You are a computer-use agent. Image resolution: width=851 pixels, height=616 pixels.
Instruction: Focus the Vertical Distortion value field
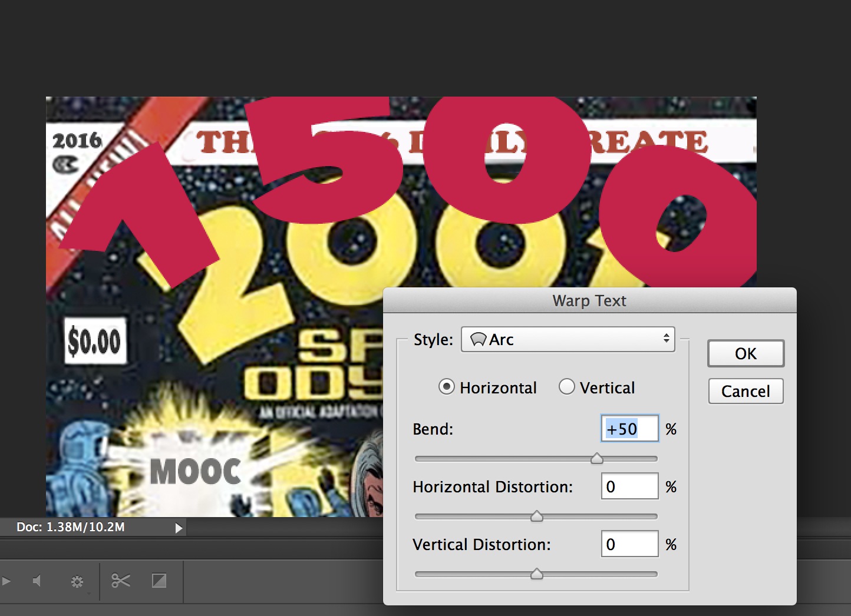(629, 544)
